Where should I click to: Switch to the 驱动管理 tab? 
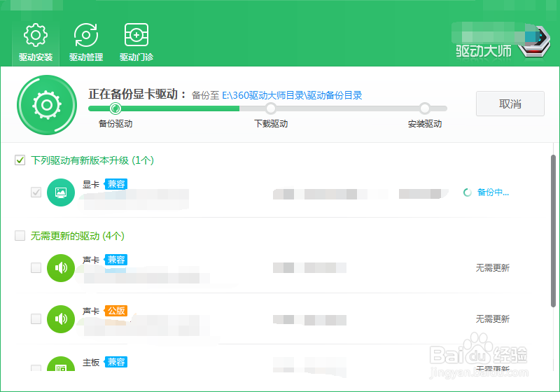pyautogui.click(x=86, y=43)
